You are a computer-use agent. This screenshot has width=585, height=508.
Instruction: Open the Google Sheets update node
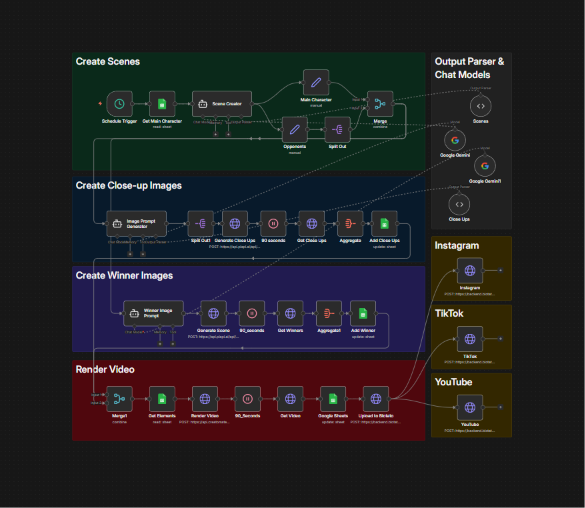(333, 399)
